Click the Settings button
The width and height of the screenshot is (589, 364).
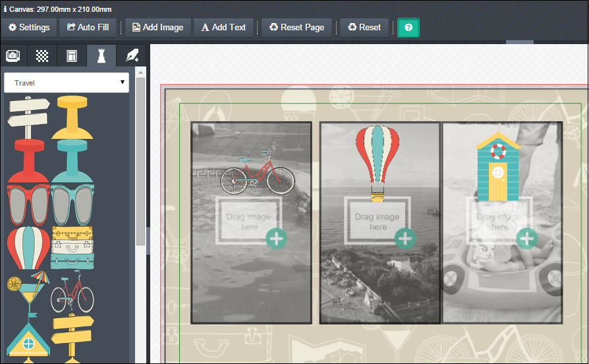coord(29,28)
